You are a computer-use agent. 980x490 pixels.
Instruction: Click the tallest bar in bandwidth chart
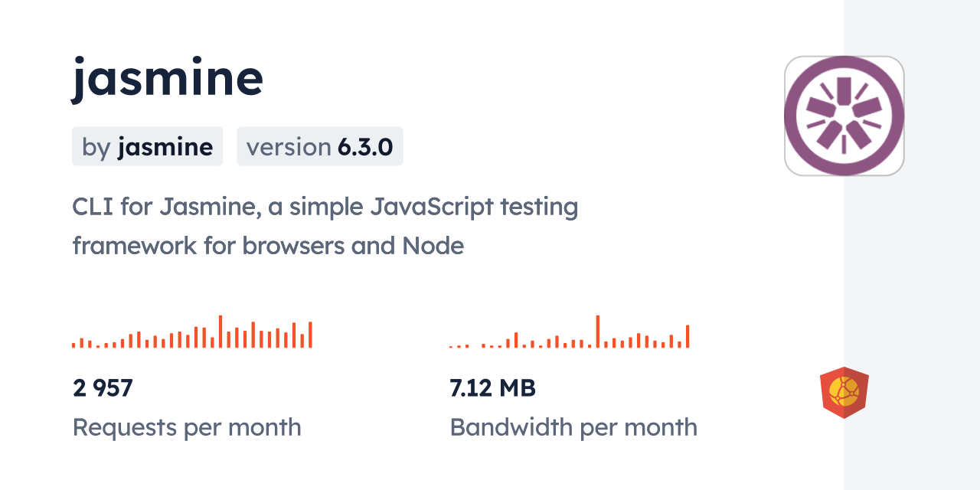click(x=598, y=332)
